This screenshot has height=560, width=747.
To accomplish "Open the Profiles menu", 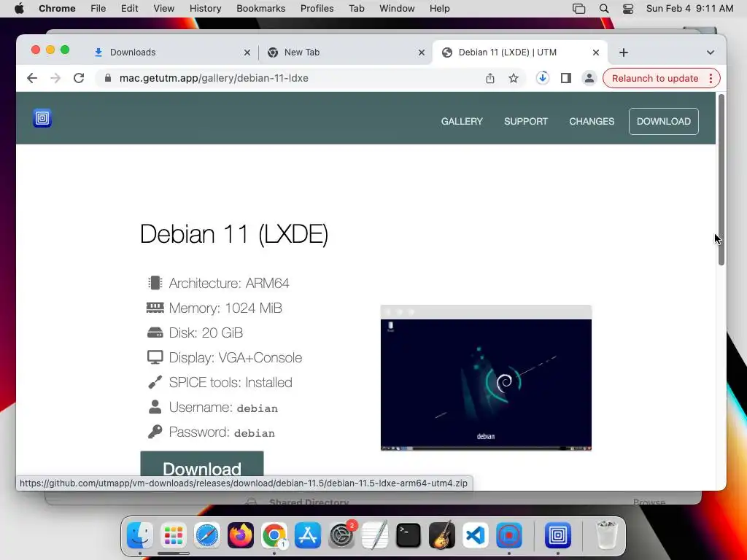I will point(317,9).
